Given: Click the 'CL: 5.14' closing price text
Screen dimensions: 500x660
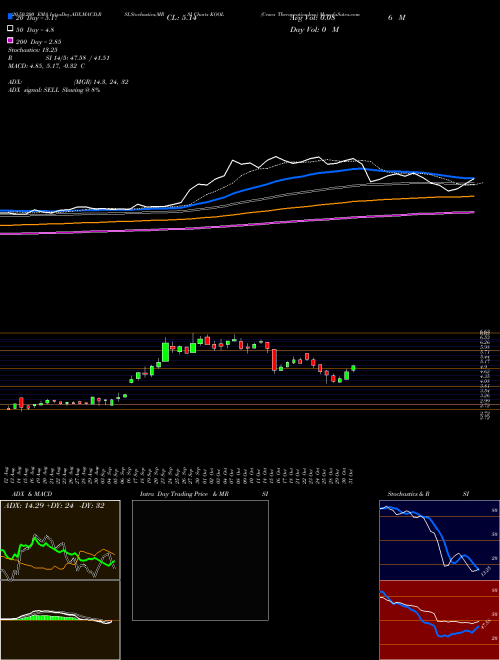Looking at the screenshot, I should click(x=181, y=18).
